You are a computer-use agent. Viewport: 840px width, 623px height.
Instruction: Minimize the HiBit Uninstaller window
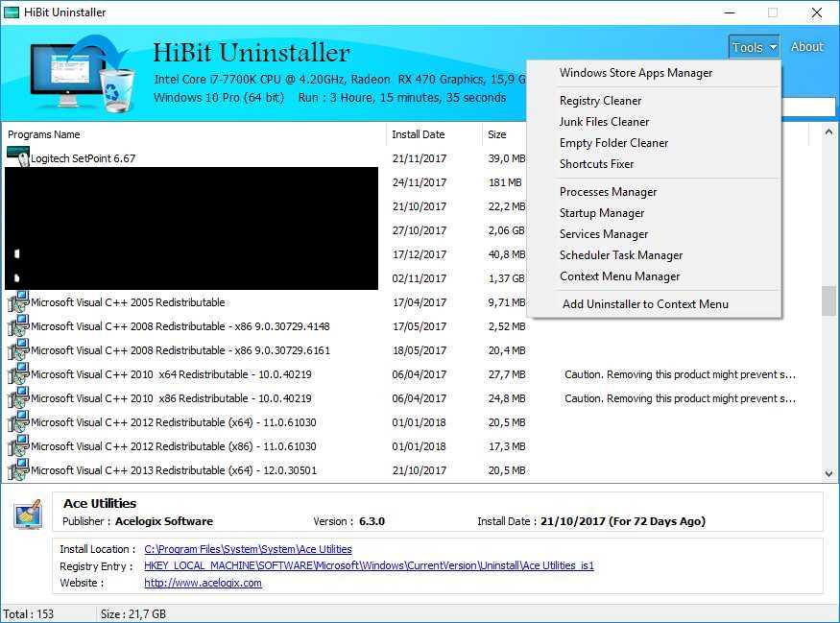pyautogui.click(x=730, y=12)
